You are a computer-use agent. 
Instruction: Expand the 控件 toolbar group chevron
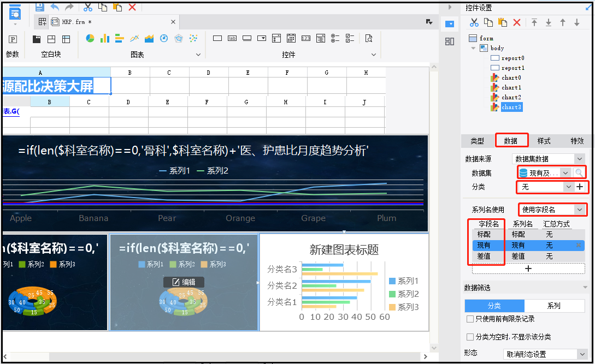click(374, 55)
